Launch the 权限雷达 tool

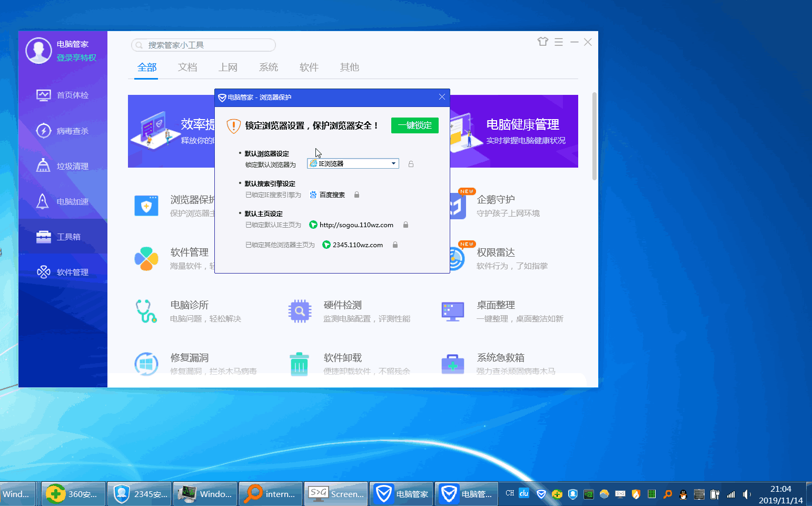point(496,252)
